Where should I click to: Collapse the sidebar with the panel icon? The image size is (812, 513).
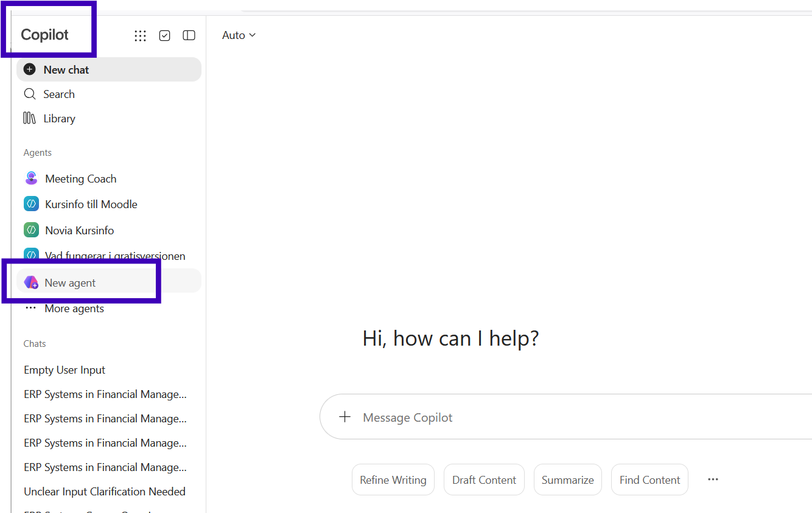pyautogui.click(x=189, y=36)
